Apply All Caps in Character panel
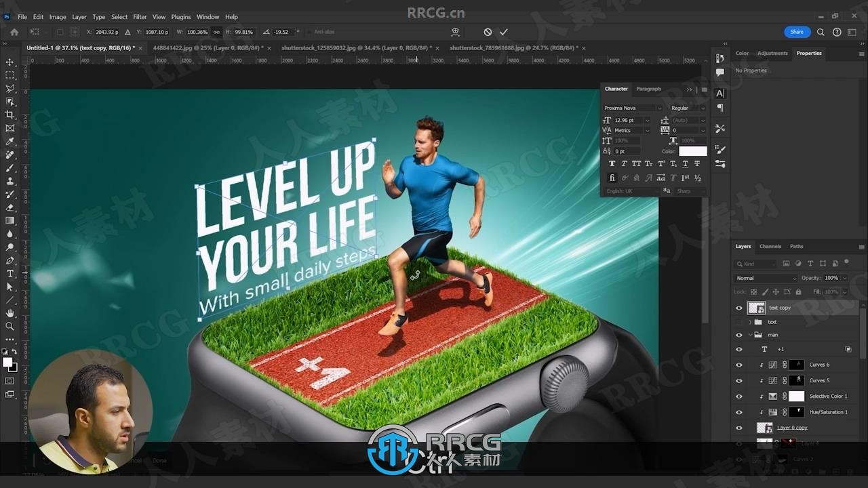868x488 pixels. pos(636,163)
